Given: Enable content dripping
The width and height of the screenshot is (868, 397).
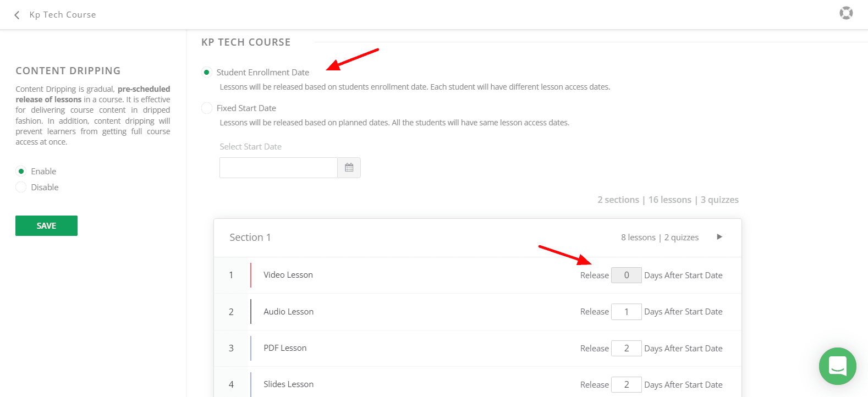Looking at the screenshot, I should pos(21,172).
